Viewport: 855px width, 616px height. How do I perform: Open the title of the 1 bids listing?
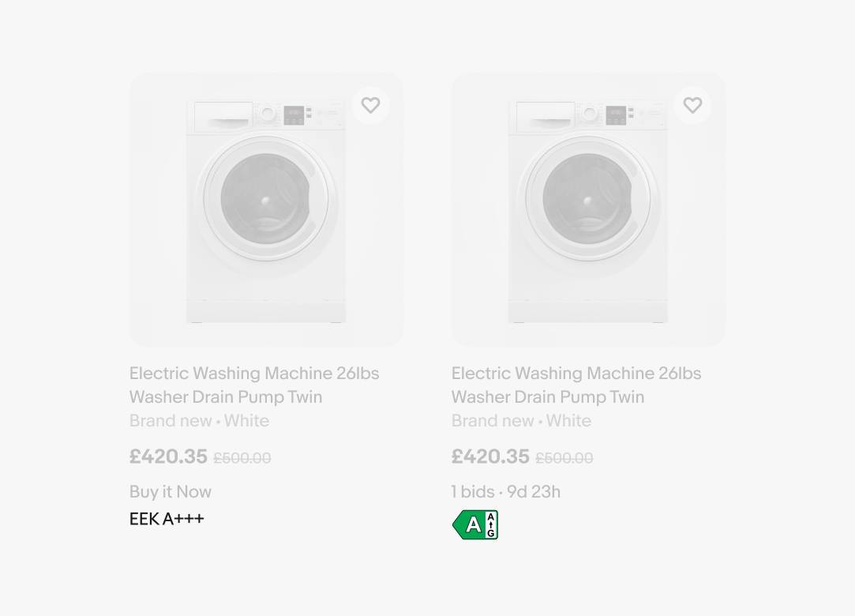tap(576, 385)
